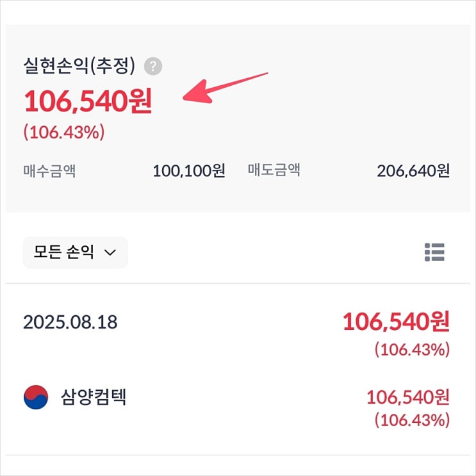Click the 매도금액 label
The height and width of the screenshot is (476, 476).
pos(274,170)
